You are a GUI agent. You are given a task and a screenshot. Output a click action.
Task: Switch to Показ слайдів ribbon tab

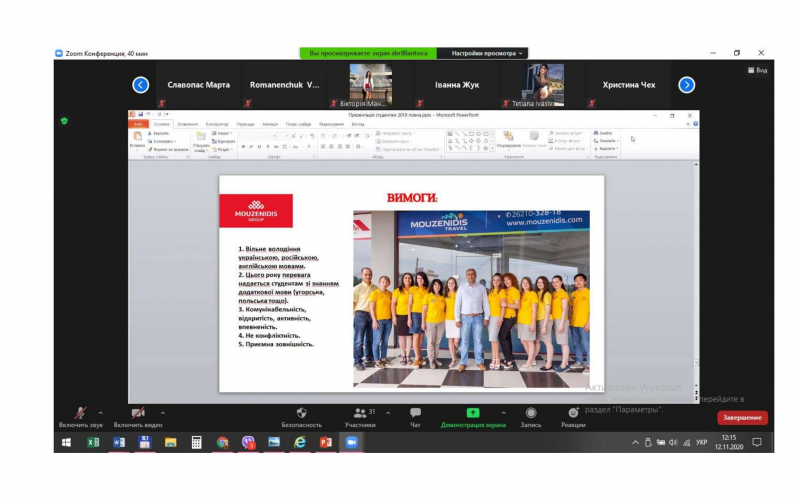pyautogui.click(x=298, y=124)
